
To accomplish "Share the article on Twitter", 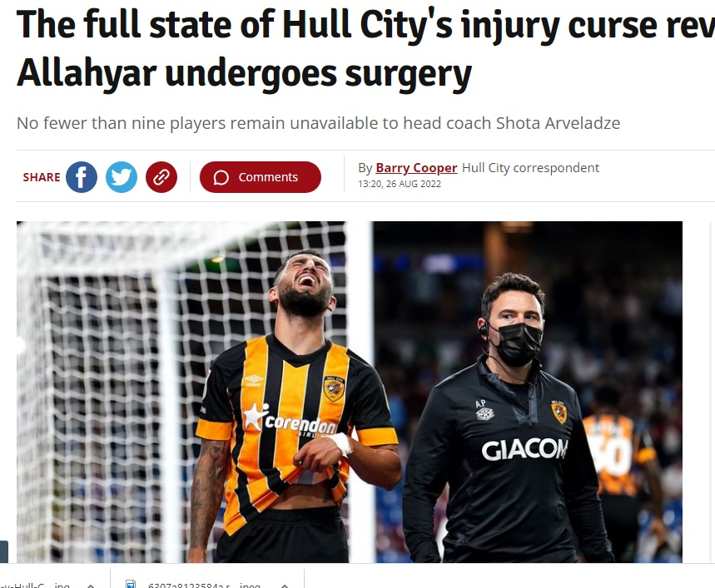I will coord(122,177).
